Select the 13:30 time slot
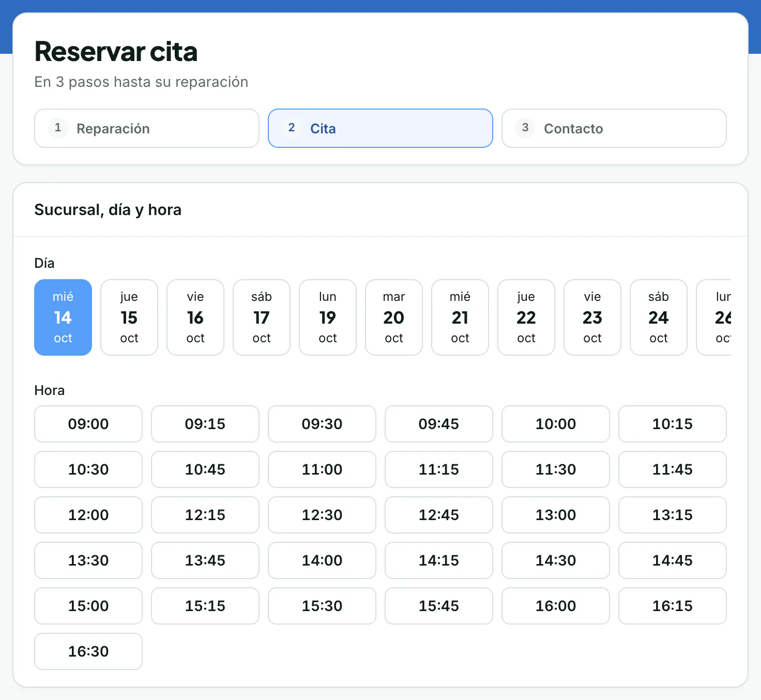The width and height of the screenshot is (761, 700). point(88,560)
